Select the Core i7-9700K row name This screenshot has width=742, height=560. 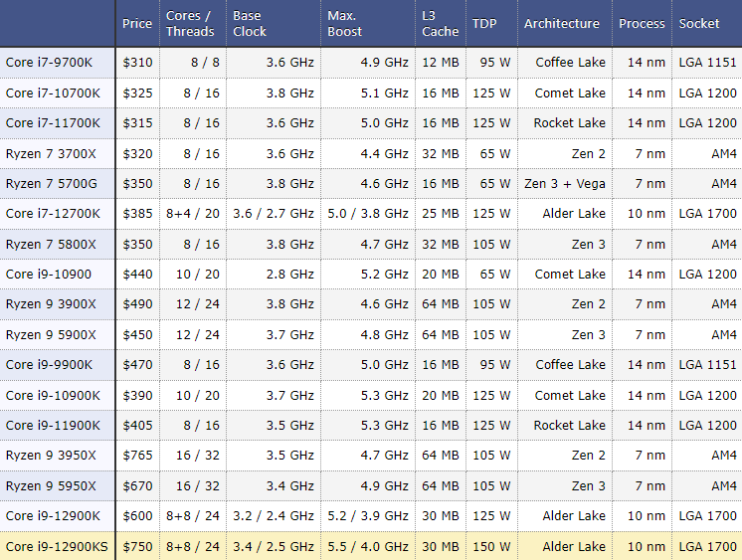coord(49,63)
